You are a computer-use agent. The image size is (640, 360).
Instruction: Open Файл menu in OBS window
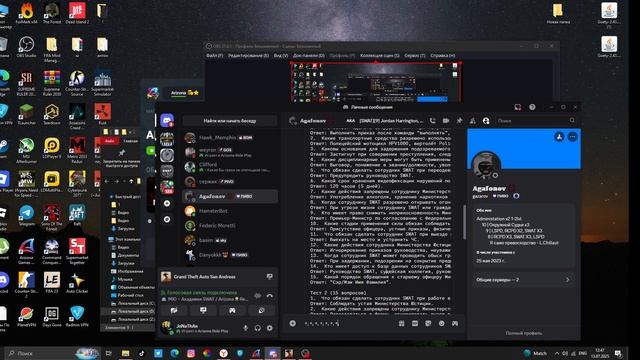tap(215, 56)
